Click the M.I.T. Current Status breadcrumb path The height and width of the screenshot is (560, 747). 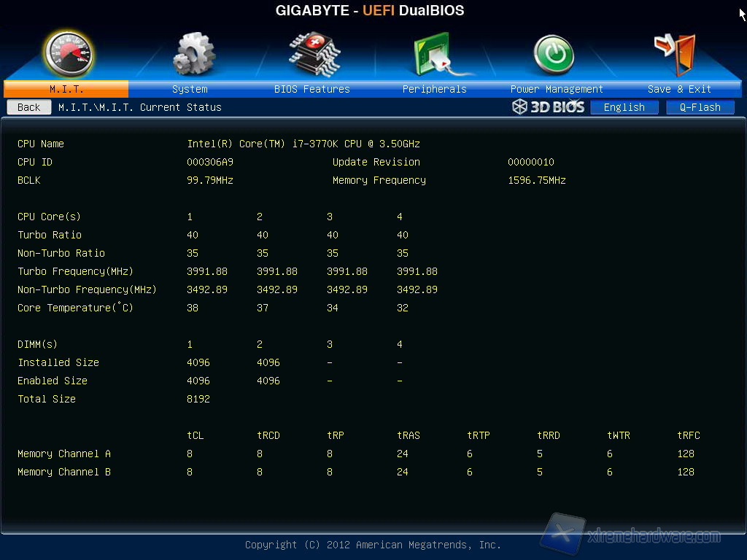point(139,107)
